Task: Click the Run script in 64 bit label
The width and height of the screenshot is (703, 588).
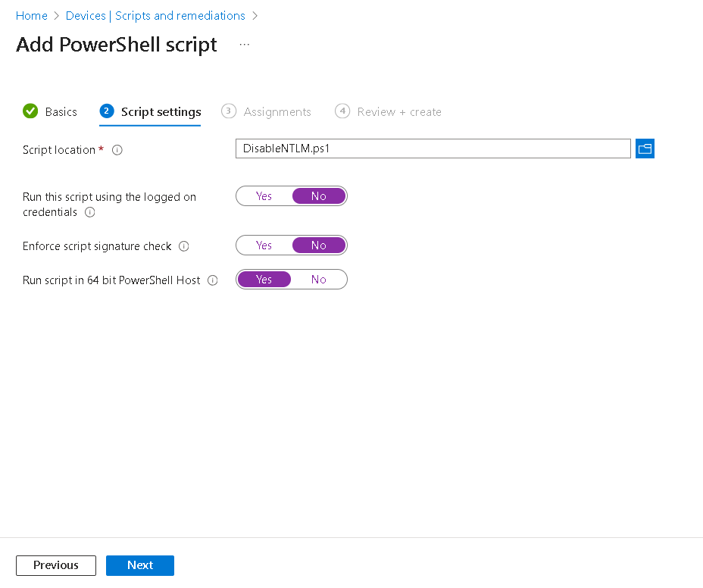Action: point(111,280)
